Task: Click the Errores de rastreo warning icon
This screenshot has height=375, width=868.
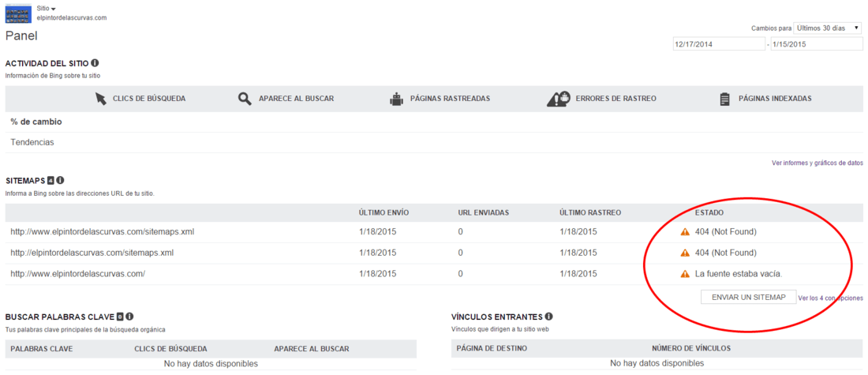Action: [558, 99]
